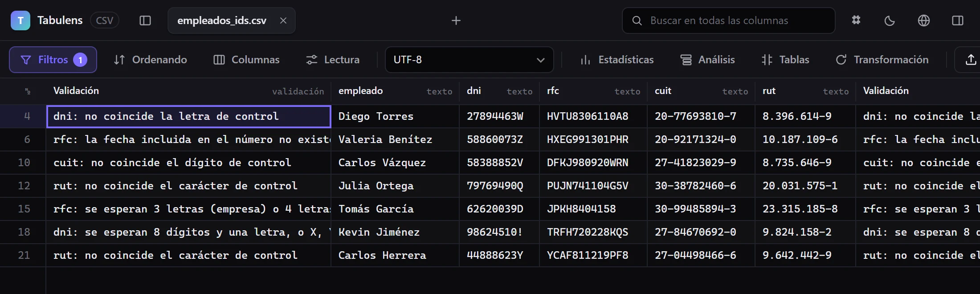
Task: Open the Transformación tool
Action: coord(882,60)
